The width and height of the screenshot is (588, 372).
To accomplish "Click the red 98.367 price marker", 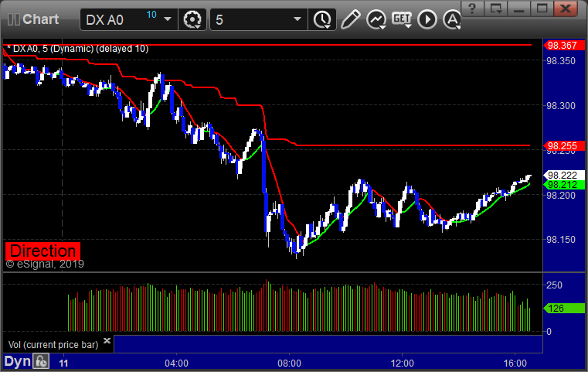I will 564,46.
